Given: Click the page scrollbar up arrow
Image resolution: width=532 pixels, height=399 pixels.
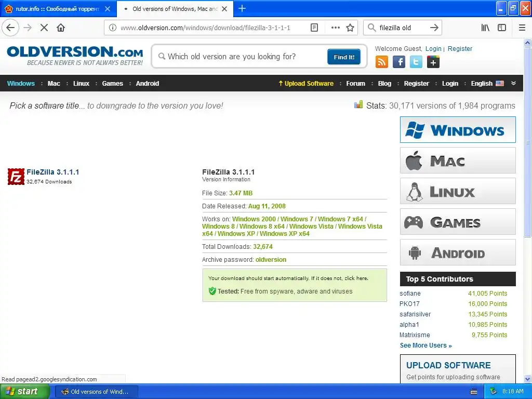Looking at the screenshot, I should pyautogui.click(x=527, y=43).
